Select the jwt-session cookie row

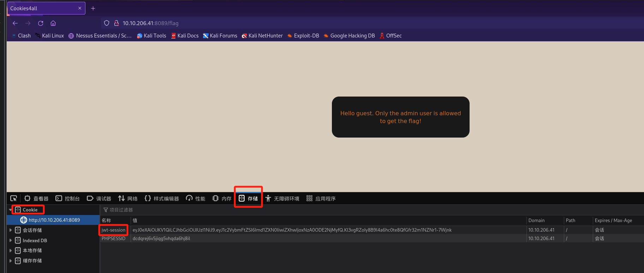113,230
